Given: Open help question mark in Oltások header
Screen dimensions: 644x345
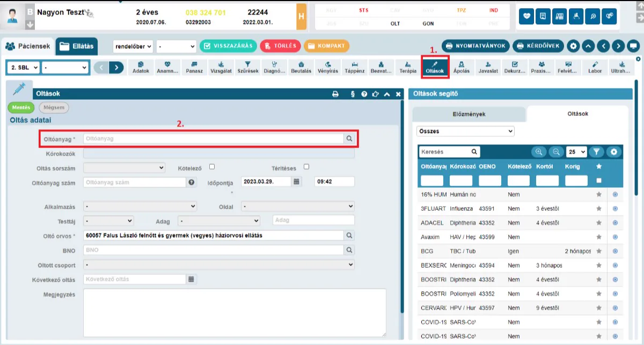Looking at the screenshot, I should point(364,94).
